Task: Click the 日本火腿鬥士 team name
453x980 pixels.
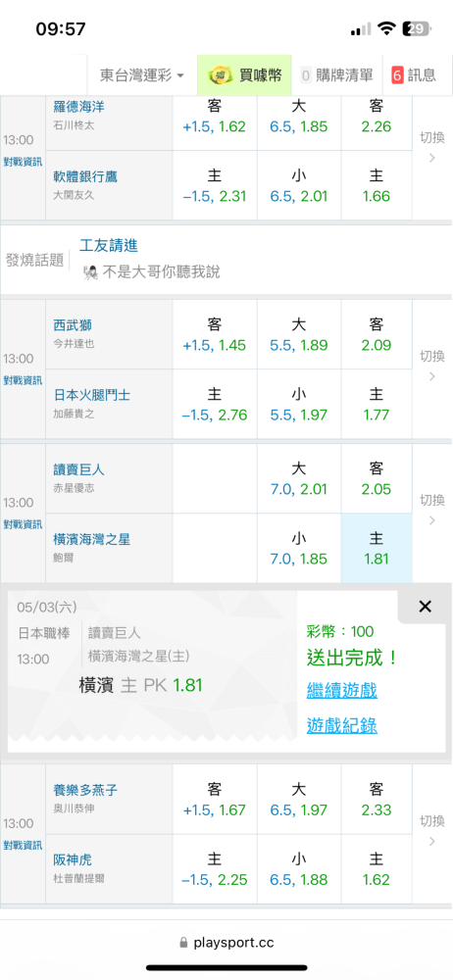Action: pos(92,396)
